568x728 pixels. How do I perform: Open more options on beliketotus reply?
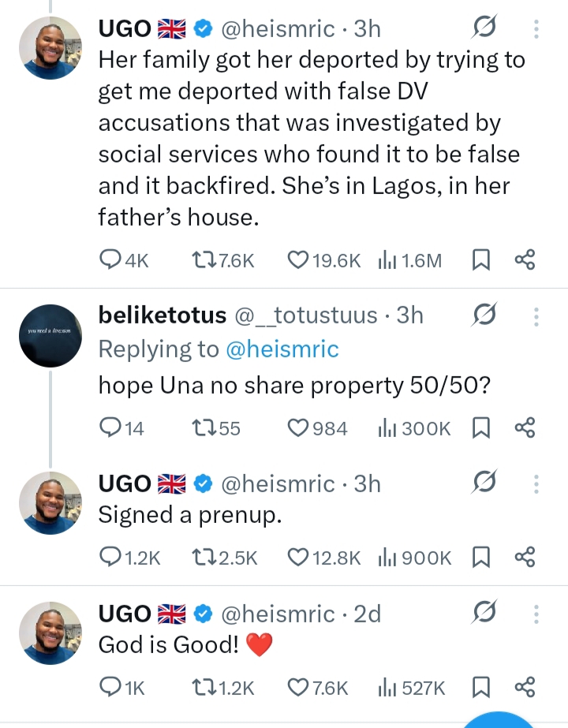pos(536,316)
